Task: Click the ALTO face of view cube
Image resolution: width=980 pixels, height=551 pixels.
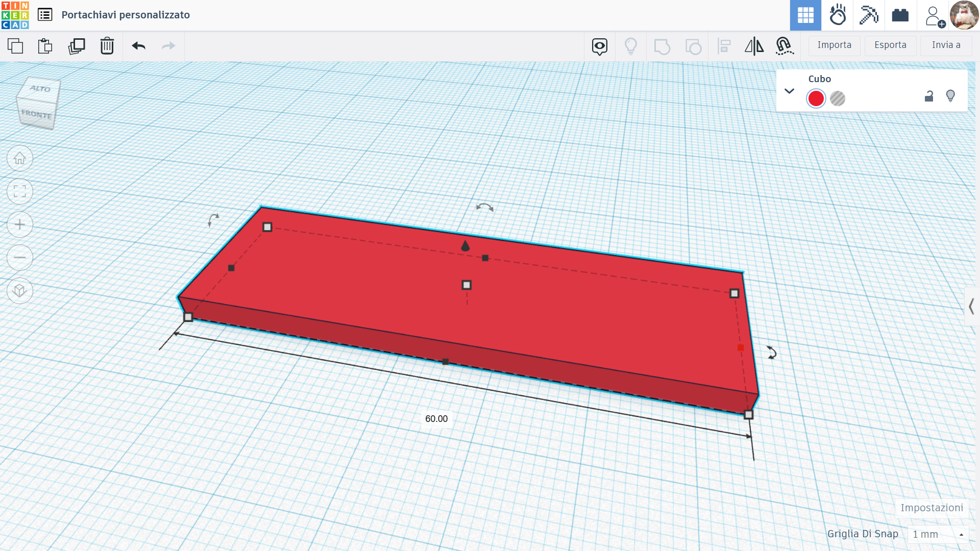Action: point(40,88)
